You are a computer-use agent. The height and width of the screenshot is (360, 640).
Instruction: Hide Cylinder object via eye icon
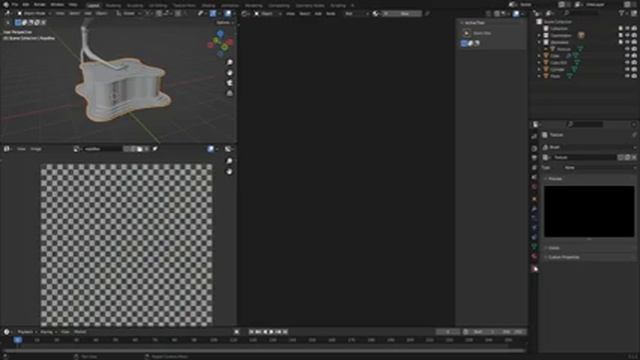(x=627, y=69)
